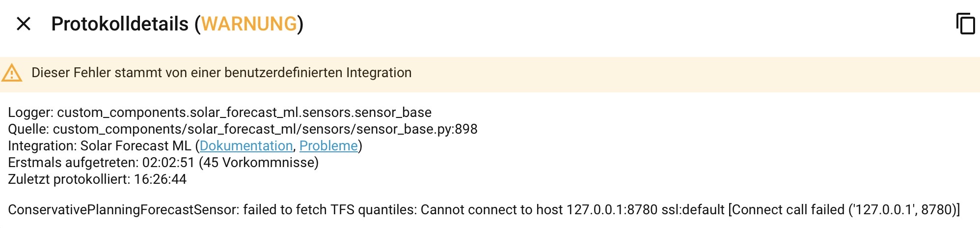Click the orange WARNUNG label in title
980x228 pixels.
(249, 24)
